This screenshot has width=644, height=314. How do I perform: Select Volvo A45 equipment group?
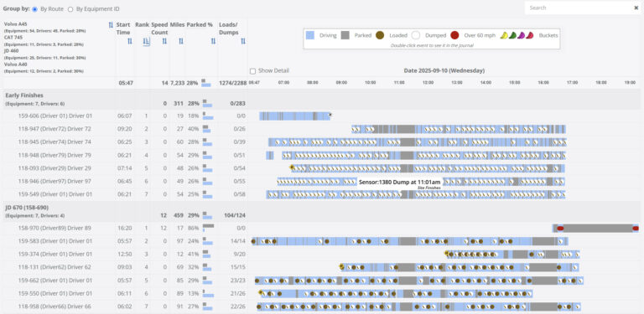(15, 24)
